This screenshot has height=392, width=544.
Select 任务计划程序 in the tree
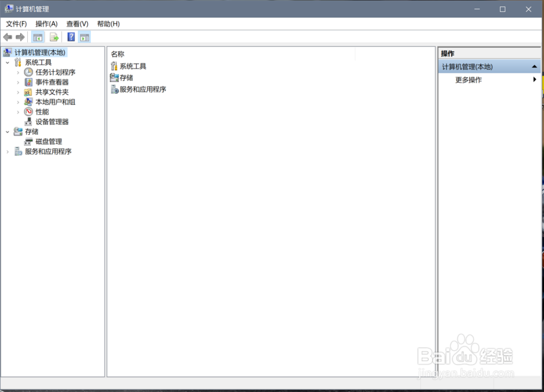tap(55, 72)
